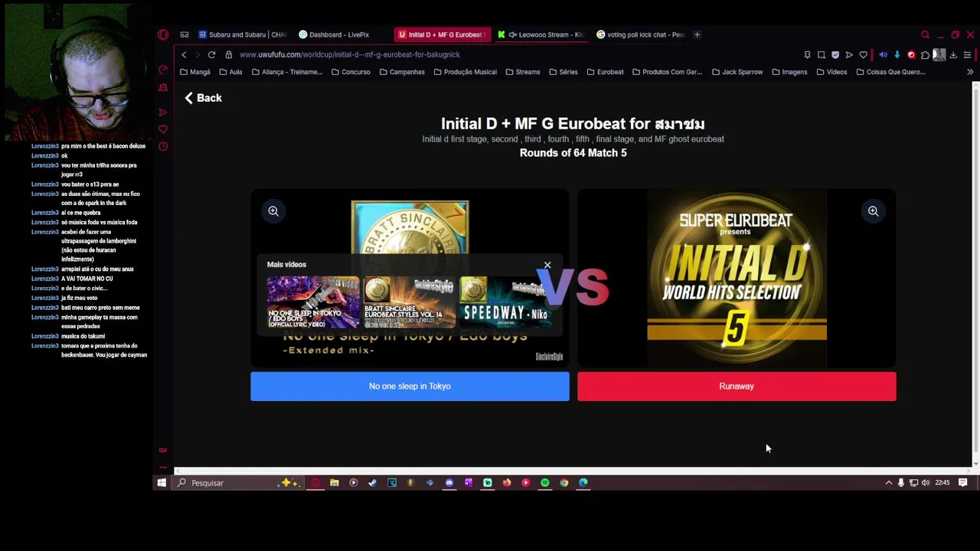
Task: Open the Vídeos bookmarks folder
Action: 831,72
